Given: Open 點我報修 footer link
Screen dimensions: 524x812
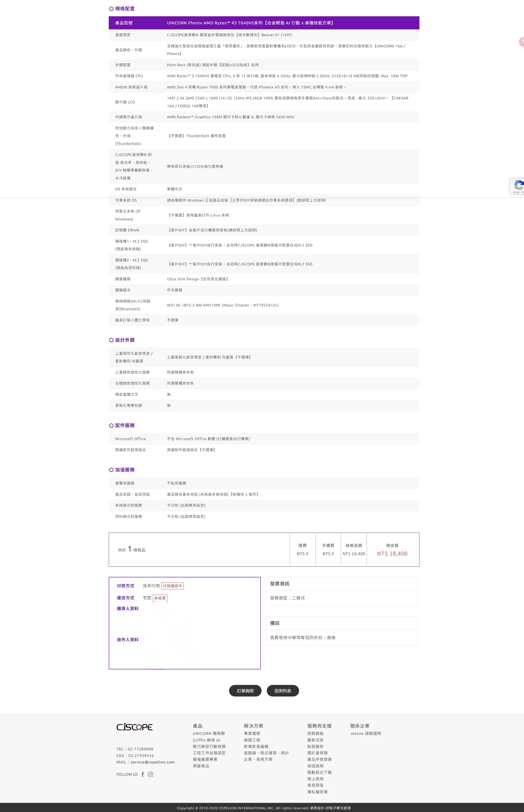Looking at the screenshot, I should coord(315,747).
